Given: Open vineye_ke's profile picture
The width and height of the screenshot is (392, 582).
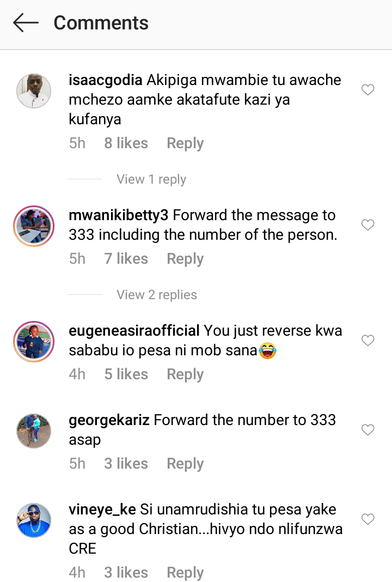Looking at the screenshot, I should pyautogui.click(x=34, y=520).
